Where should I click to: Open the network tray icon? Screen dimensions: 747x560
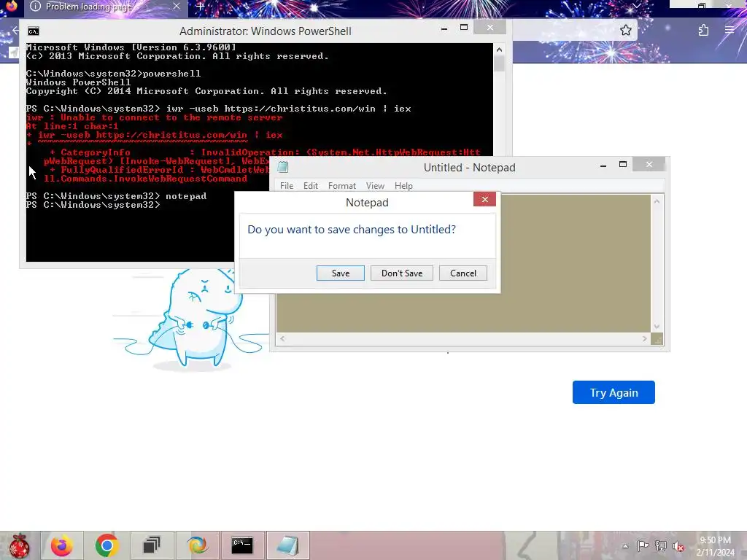click(660, 546)
